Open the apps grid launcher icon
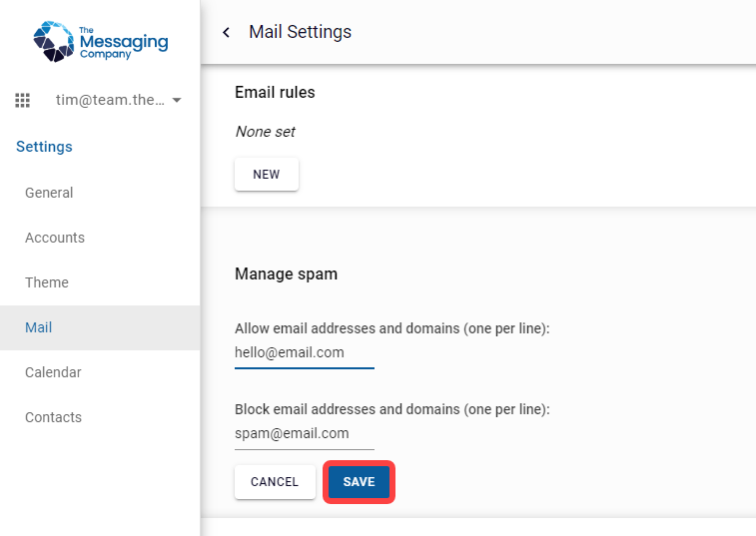The width and height of the screenshot is (756, 536). (x=22, y=100)
